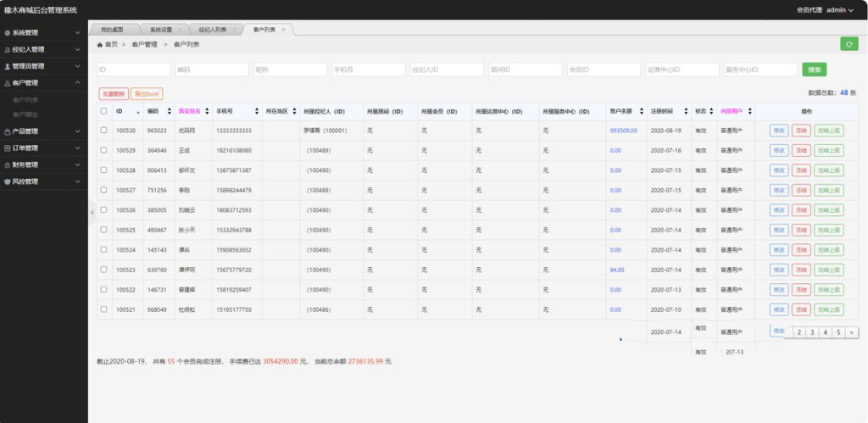Click 划转上级 for row ID 100528
The width and height of the screenshot is (868, 423).
point(829,170)
